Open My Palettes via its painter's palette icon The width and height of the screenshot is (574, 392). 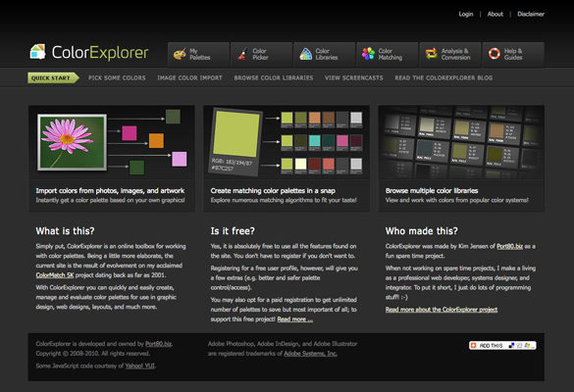(x=180, y=55)
